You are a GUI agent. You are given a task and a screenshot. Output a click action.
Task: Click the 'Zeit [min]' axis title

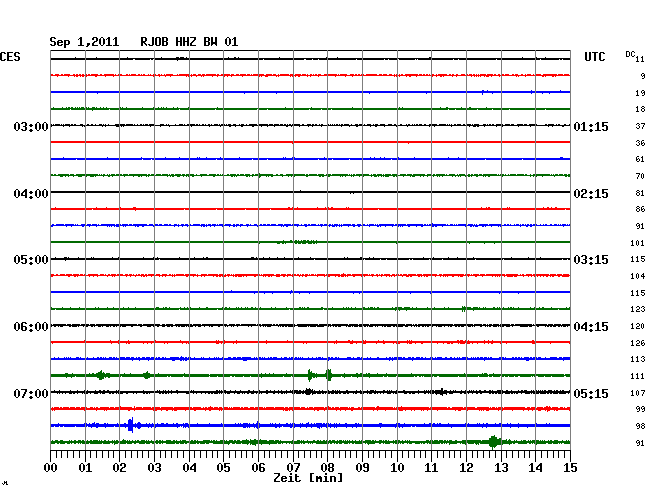(308, 478)
